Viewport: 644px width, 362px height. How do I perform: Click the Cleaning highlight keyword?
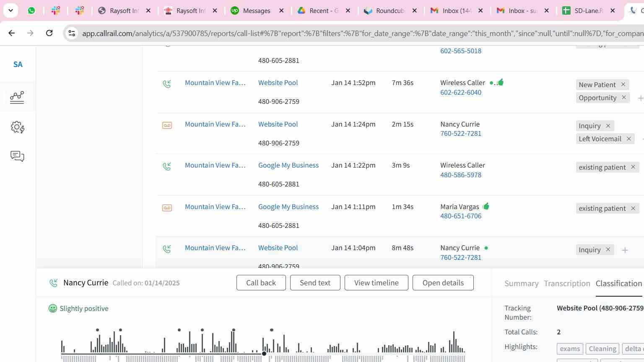tap(602, 349)
